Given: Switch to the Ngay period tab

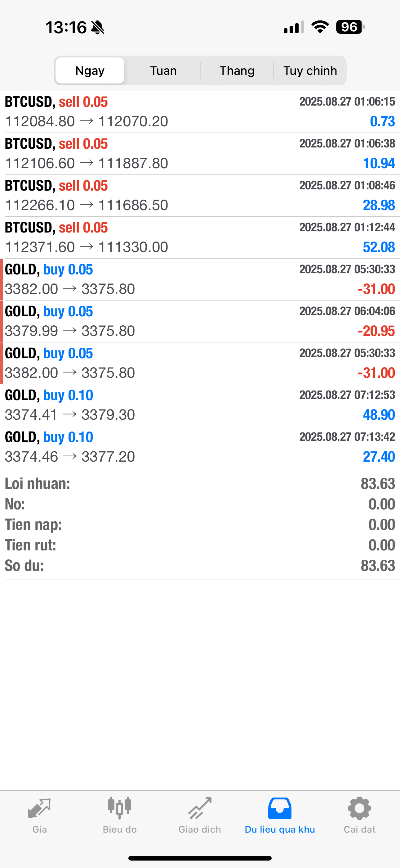Looking at the screenshot, I should pos(90,71).
